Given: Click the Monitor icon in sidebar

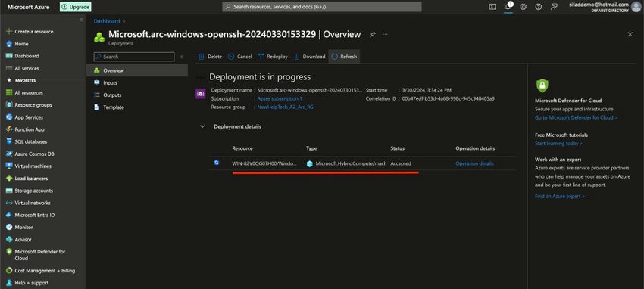Looking at the screenshot, I should (x=9, y=227).
